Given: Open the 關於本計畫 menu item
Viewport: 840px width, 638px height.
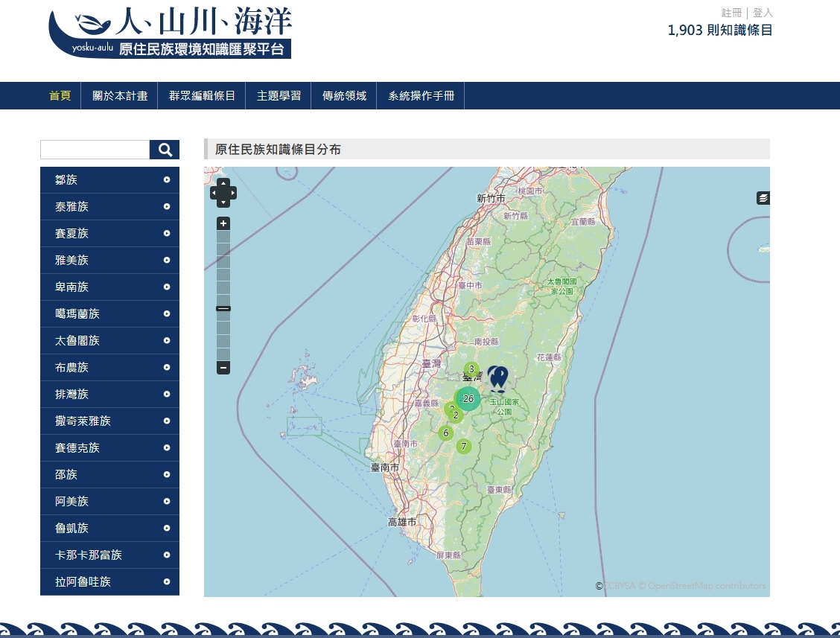Looking at the screenshot, I should tap(120, 96).
